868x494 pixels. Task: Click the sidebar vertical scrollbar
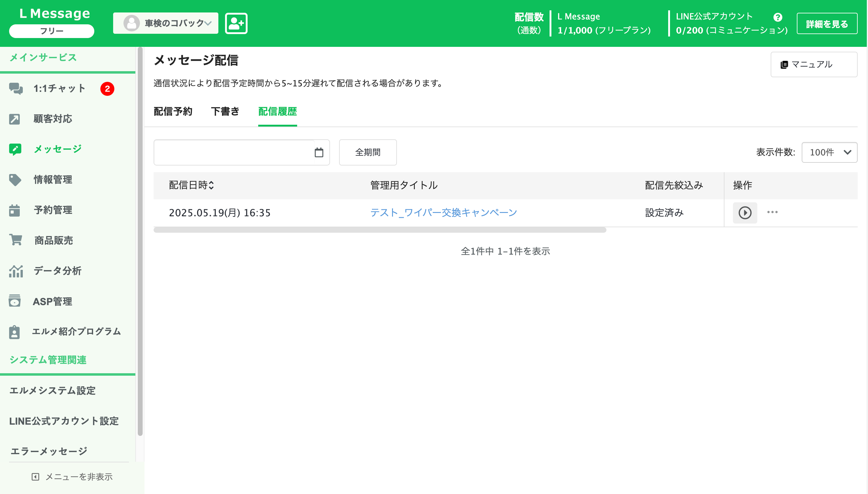(140, 242)
